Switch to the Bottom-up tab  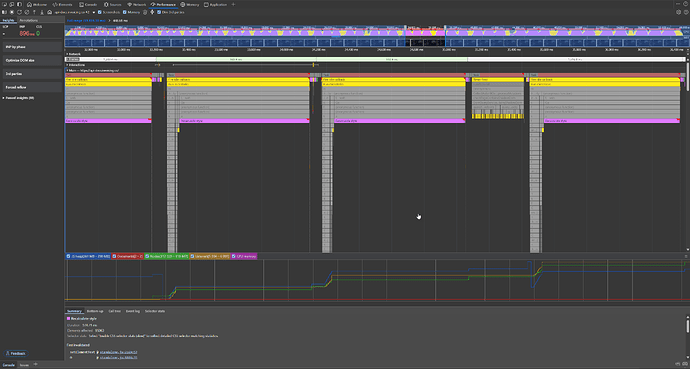point(95,311)
